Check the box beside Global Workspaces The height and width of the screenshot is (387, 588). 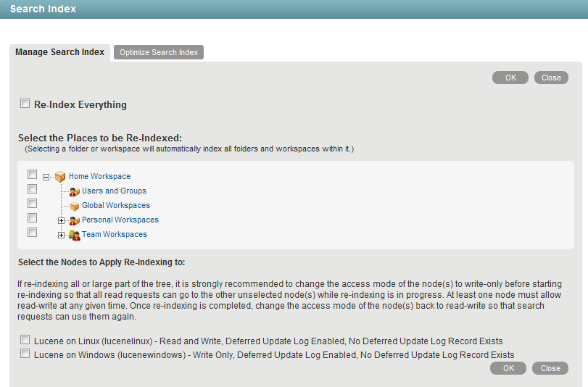tap(32, 204)
